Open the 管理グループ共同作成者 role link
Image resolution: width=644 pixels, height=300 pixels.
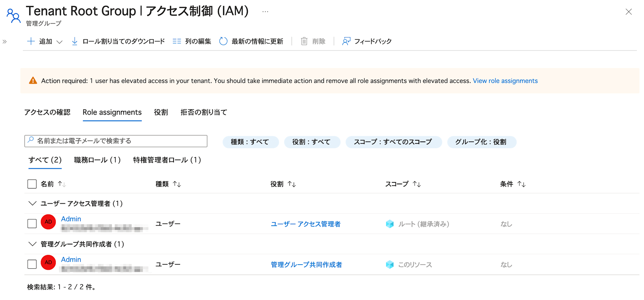(x=306, y=264)
